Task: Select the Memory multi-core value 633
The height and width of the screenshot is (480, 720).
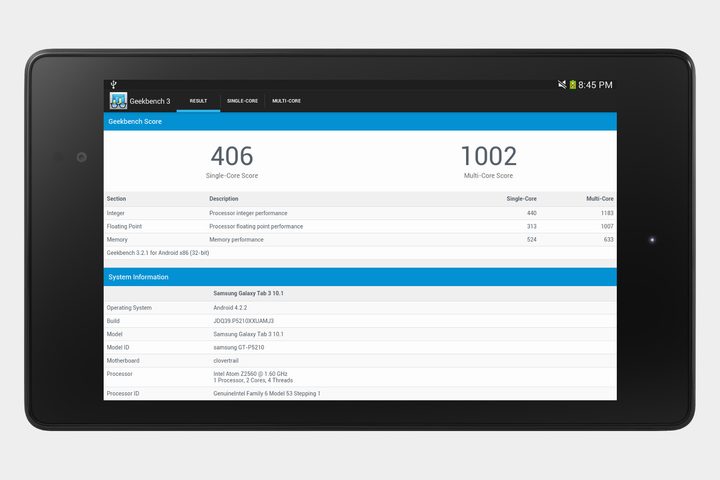Action: pyautogui.click(x=608, y=240)
